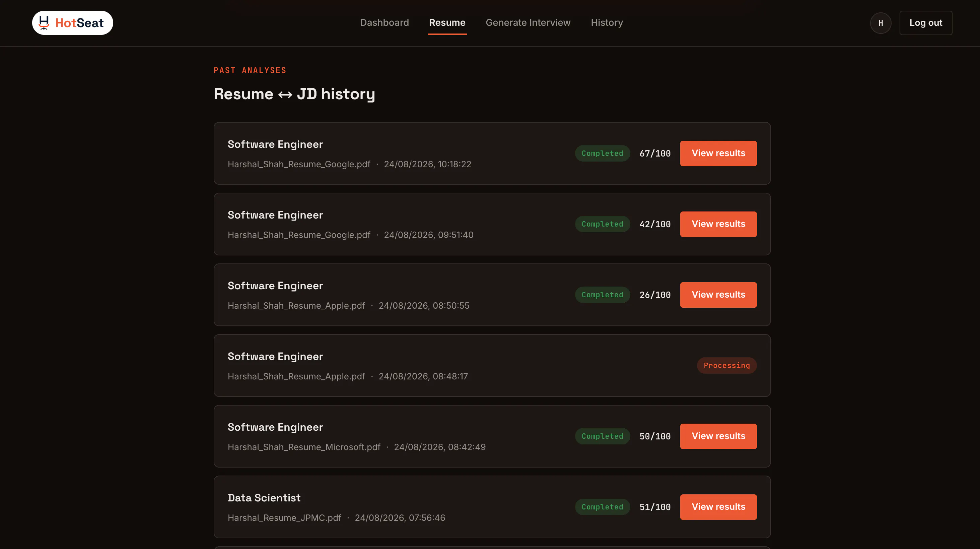
Task: Click the 42/100 score value
Action: point(655,224)
